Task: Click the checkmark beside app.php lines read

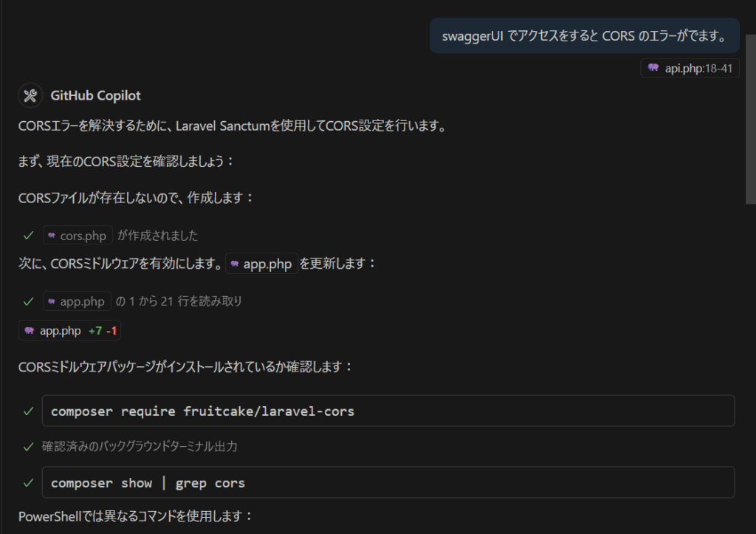Action: [28, 301]
